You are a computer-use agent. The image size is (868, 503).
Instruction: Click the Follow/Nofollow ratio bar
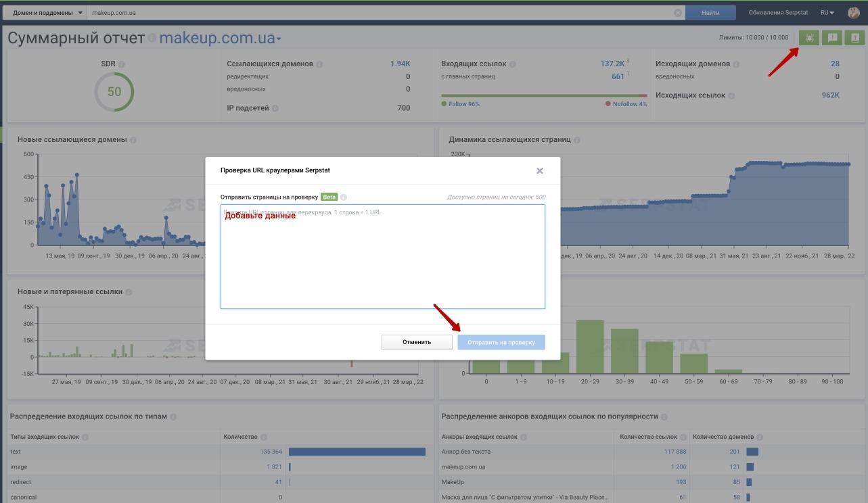pos(544,95)
